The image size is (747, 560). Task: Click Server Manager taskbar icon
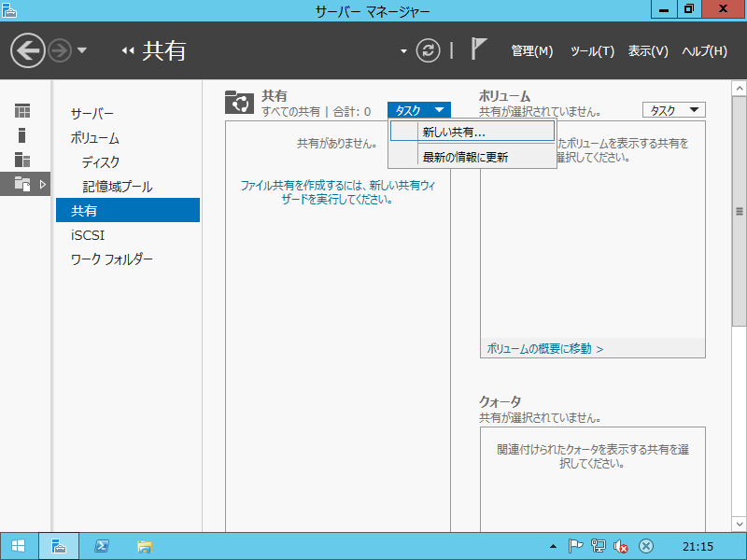[x=59, y=546]
